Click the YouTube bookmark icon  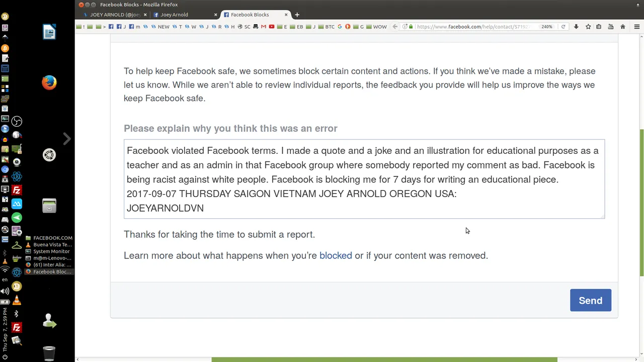tap(272, 27)
